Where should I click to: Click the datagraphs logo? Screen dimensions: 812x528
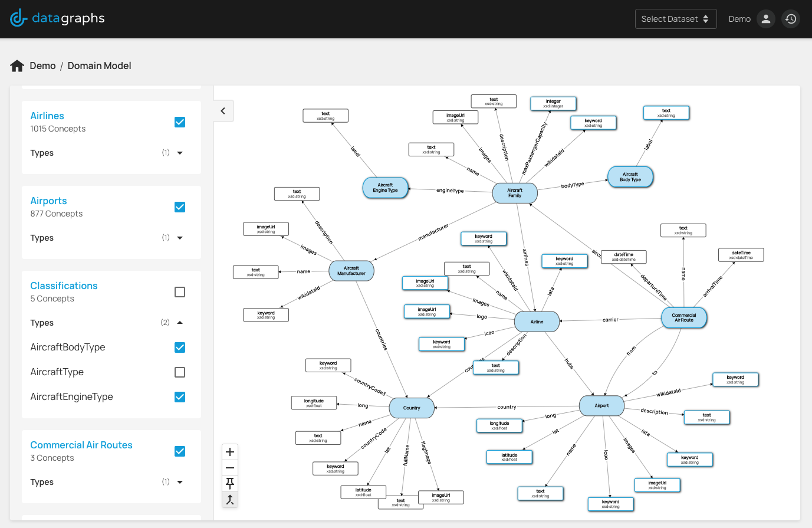click(x=57, y=18)
